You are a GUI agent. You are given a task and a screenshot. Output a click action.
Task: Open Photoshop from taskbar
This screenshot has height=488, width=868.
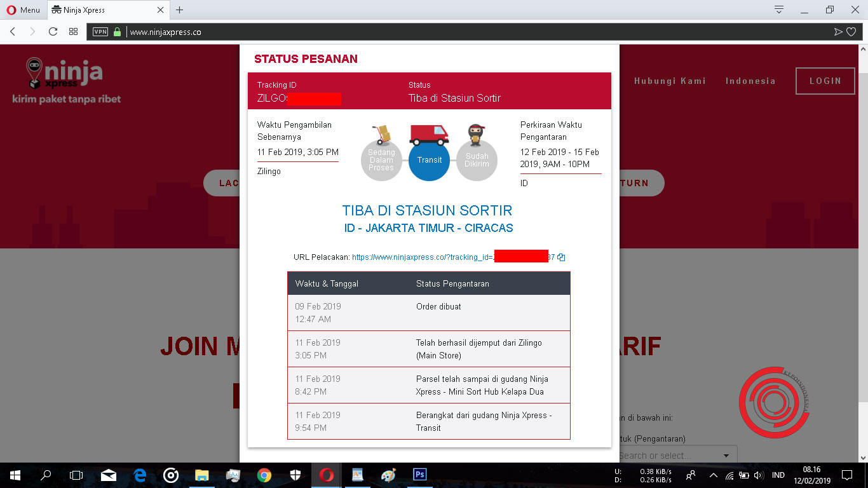pos(419,475)
